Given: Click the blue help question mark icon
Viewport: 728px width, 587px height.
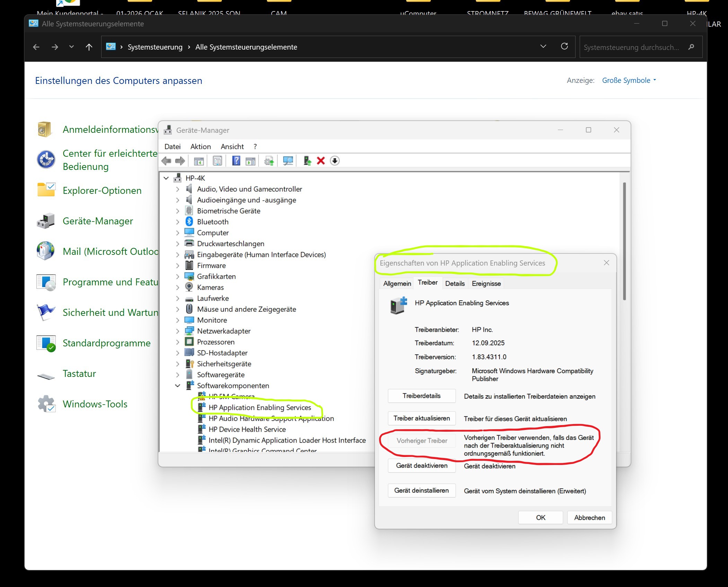Looking at the screenshot, I should (x=236, y=161).
